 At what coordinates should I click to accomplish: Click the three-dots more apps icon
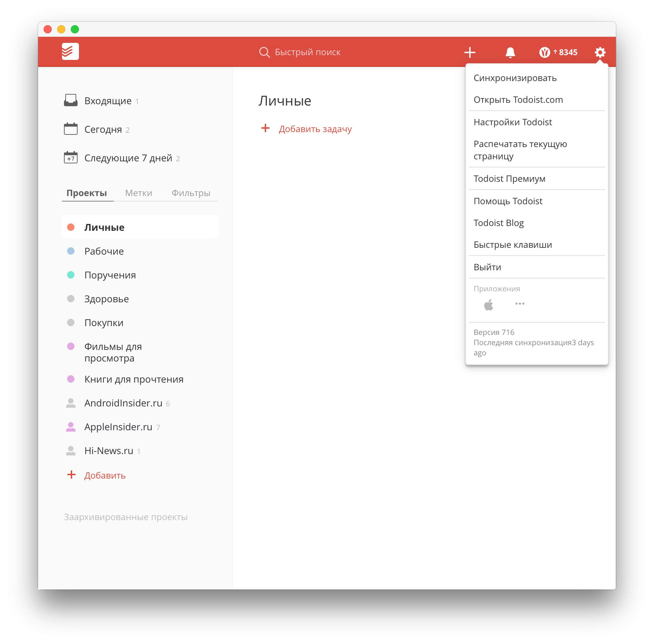520,303
